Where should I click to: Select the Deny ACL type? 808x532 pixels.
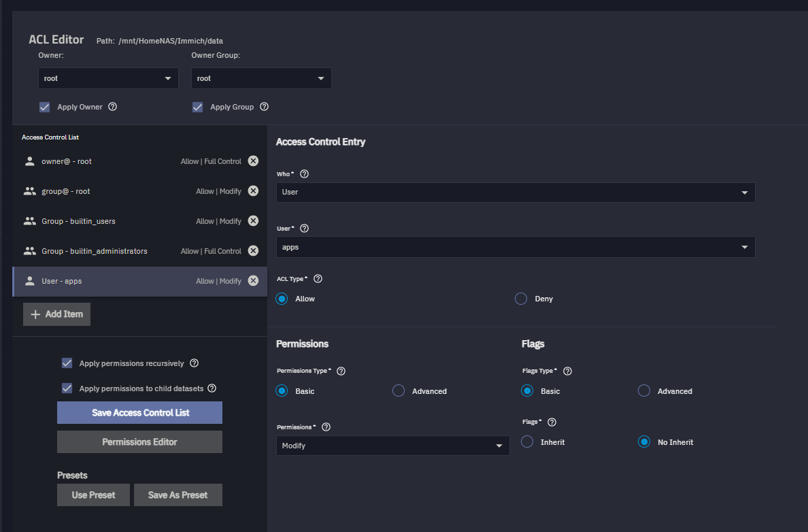(521, 299)
